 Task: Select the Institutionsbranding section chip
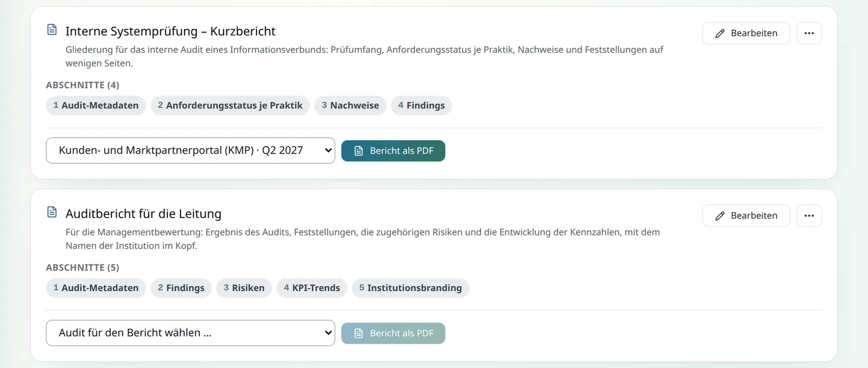pos(411,288)
